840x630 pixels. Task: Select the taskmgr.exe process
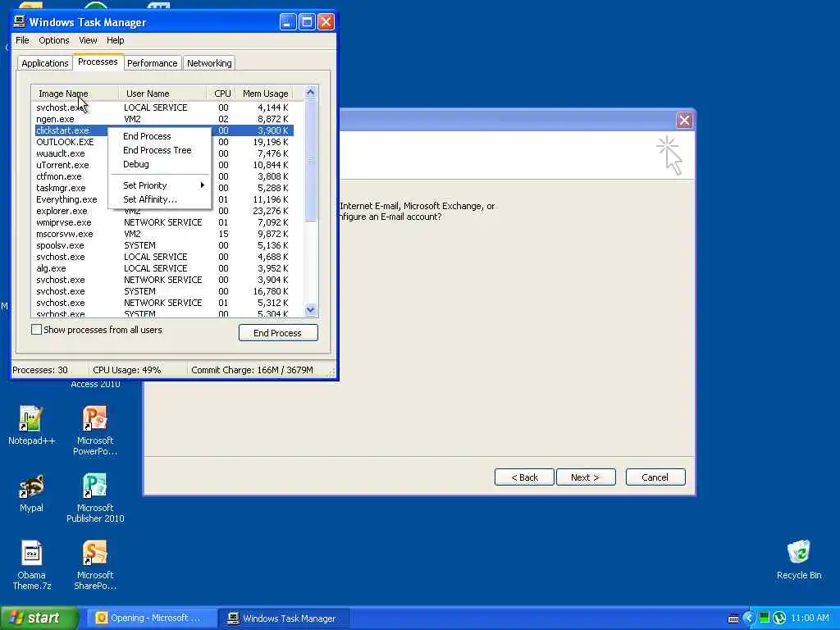(x=163, y=188)
